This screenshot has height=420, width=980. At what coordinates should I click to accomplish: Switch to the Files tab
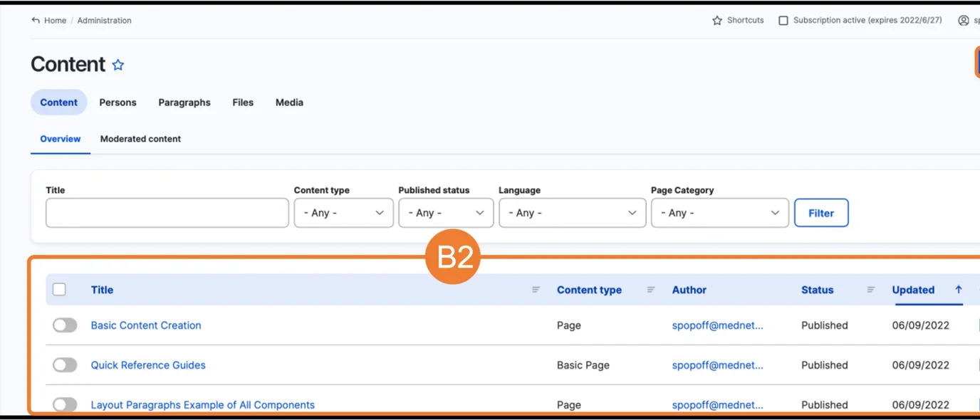tap(243, 103)
